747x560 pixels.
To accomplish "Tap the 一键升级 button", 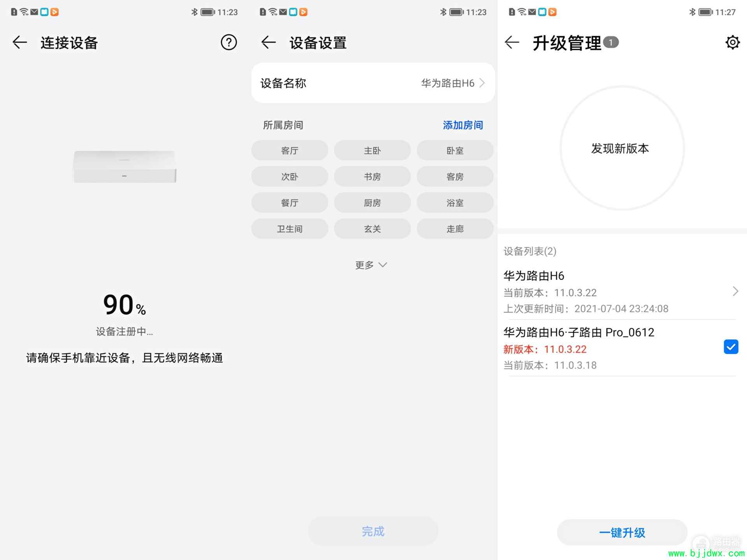I will pyautogui.click(x=622, y=532).
